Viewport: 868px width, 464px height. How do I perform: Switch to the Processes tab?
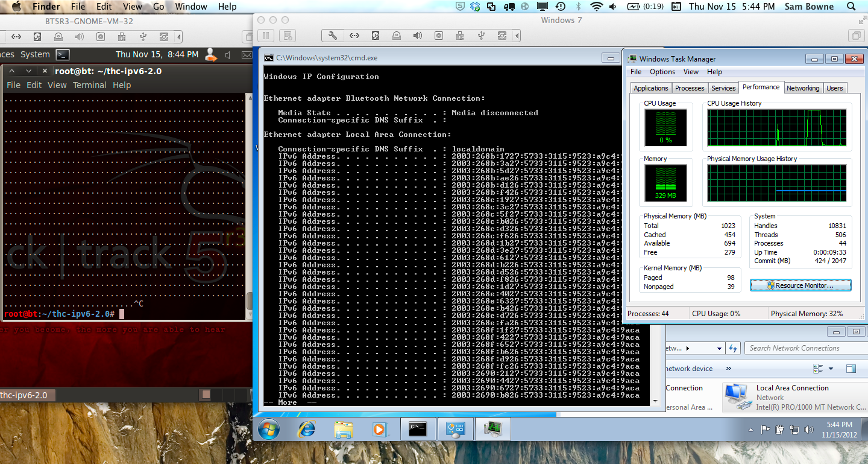tap(690, 88)
